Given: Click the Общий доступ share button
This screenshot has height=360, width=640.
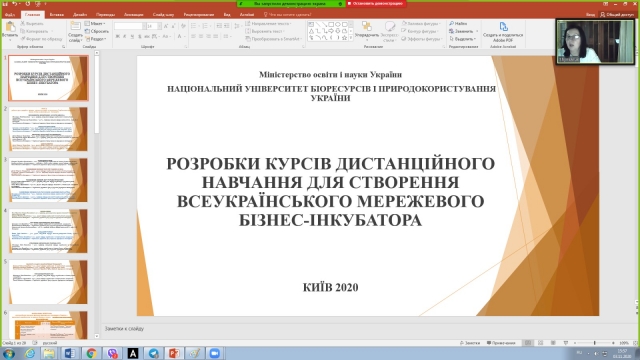Looking at the screenshot, I should pos(617,15).
